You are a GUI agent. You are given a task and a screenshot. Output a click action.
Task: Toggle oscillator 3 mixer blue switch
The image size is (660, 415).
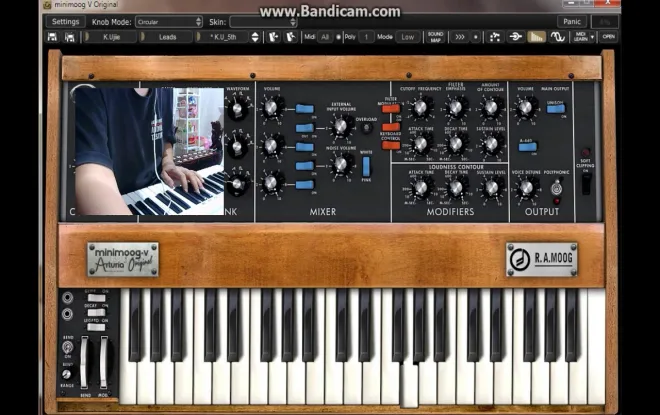pyautogui.click(x=304, y=184)
